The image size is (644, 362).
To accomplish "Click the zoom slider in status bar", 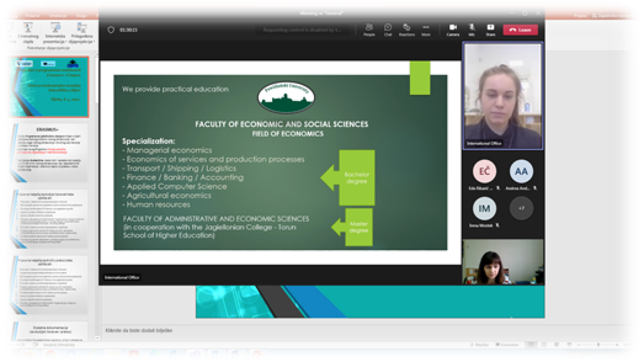I will pyautogui.click(x=598, y=345).
